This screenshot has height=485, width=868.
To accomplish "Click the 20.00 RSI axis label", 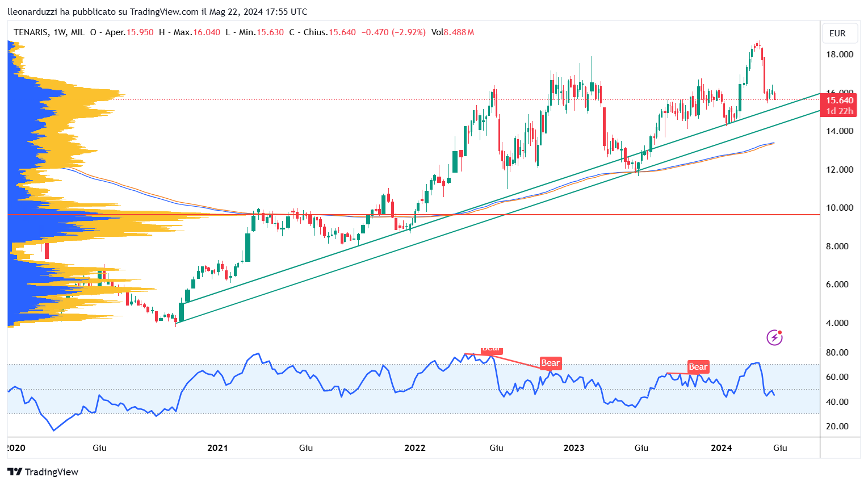I will coord(837,427).
